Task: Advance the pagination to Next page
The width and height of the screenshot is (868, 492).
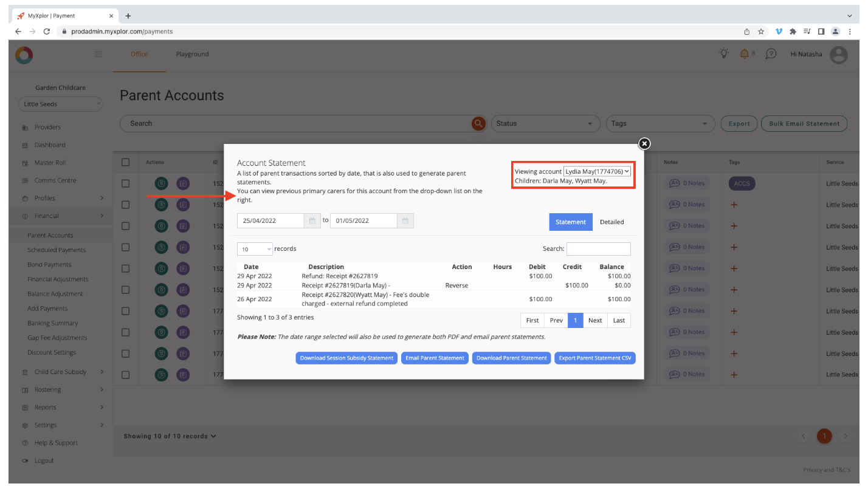Action: (x=594, y=320)
